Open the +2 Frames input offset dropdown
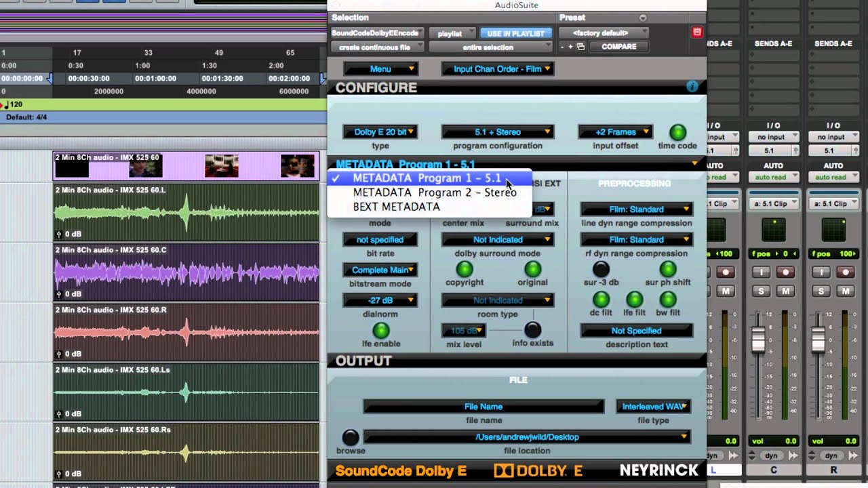The image size is (868, 488). tap(616, 132)
